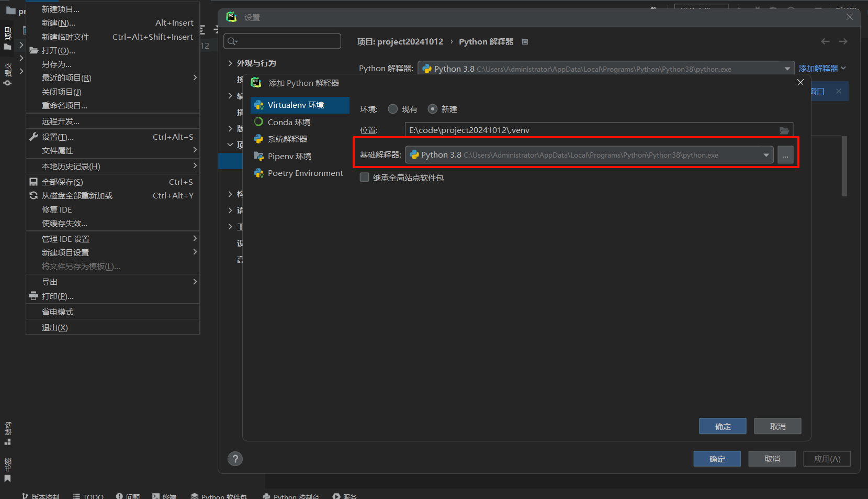Image resolution: width=868 pixels, height=499 pixels.
Task: Click Rename Project menu entry
Action: tap(113, 105)
